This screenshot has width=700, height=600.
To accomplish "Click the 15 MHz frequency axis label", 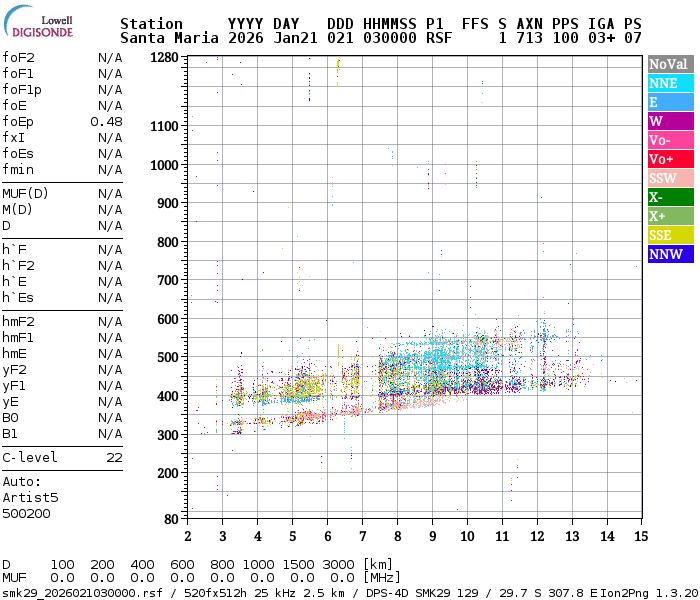I will click(x=639, y=536).
